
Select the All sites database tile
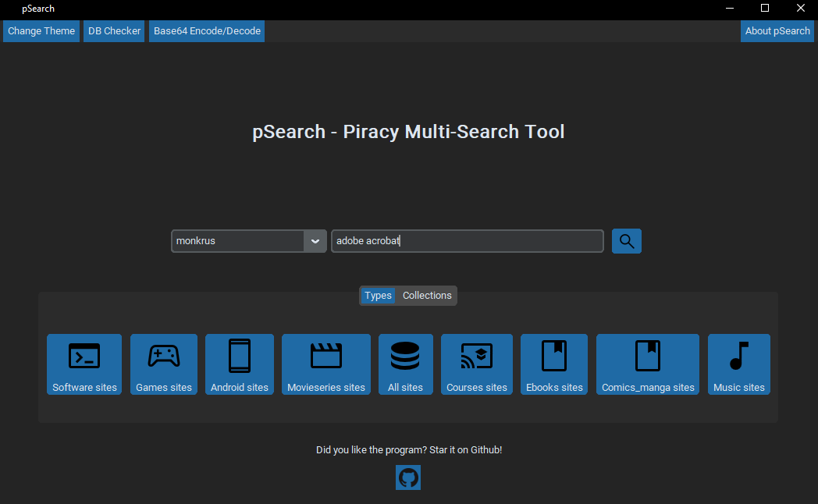pyautogui.click(x=405, y=364)
